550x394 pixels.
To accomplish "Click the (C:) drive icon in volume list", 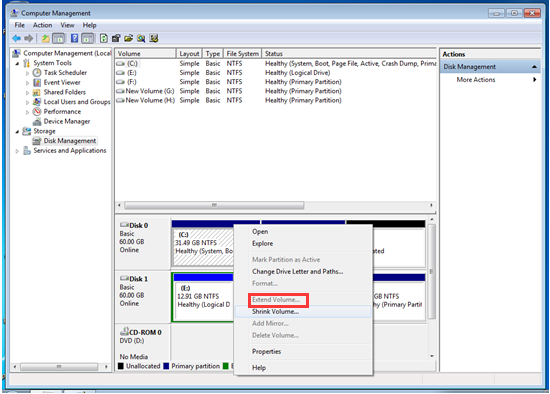I will pos(121,64).
